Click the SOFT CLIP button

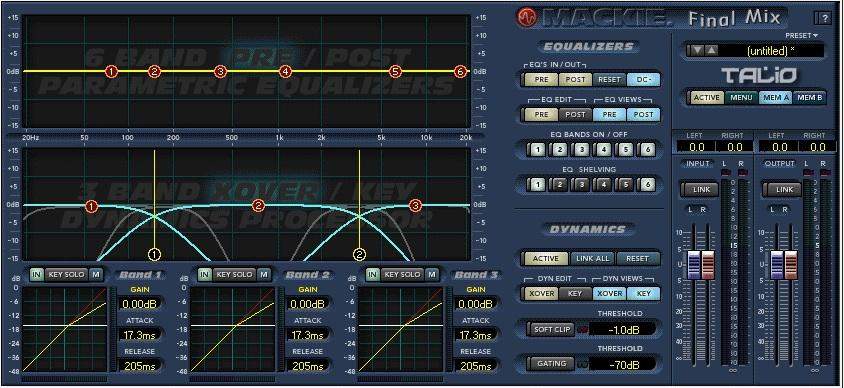551,329
